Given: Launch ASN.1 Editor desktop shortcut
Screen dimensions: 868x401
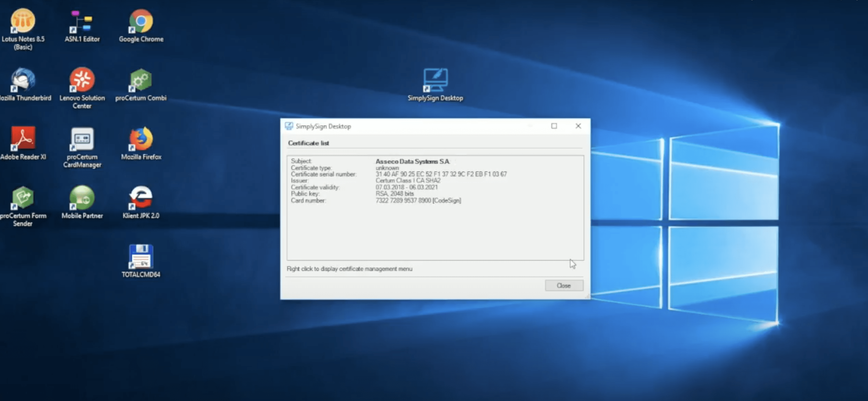Looking at the screenshot, I should click(82, 26).
